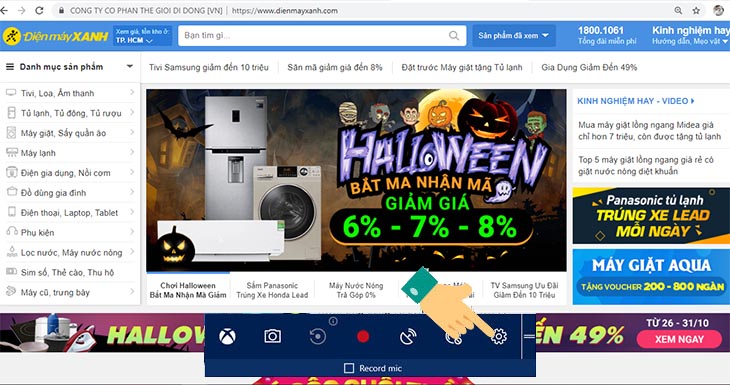730x385 pixels.
Task: Collapse 'Danh mục sản phẩm' menu arrow
Action: tap(129, 67)
